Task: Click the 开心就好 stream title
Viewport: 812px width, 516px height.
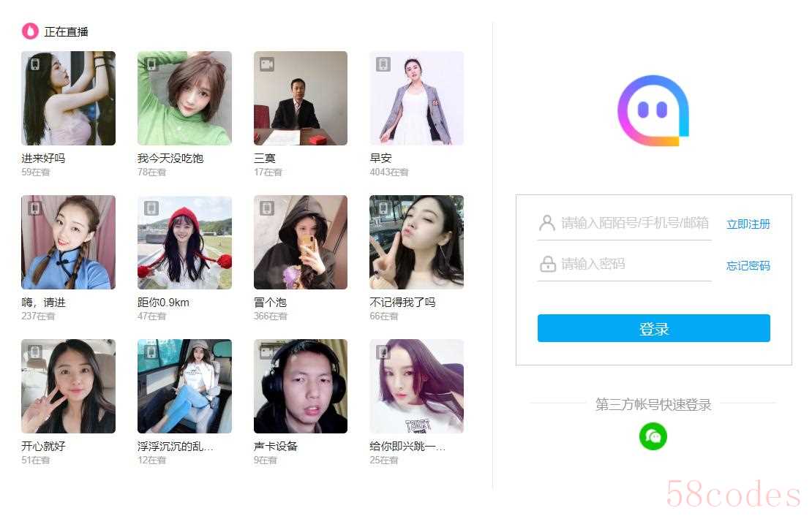Action: [x=43, y=446]
